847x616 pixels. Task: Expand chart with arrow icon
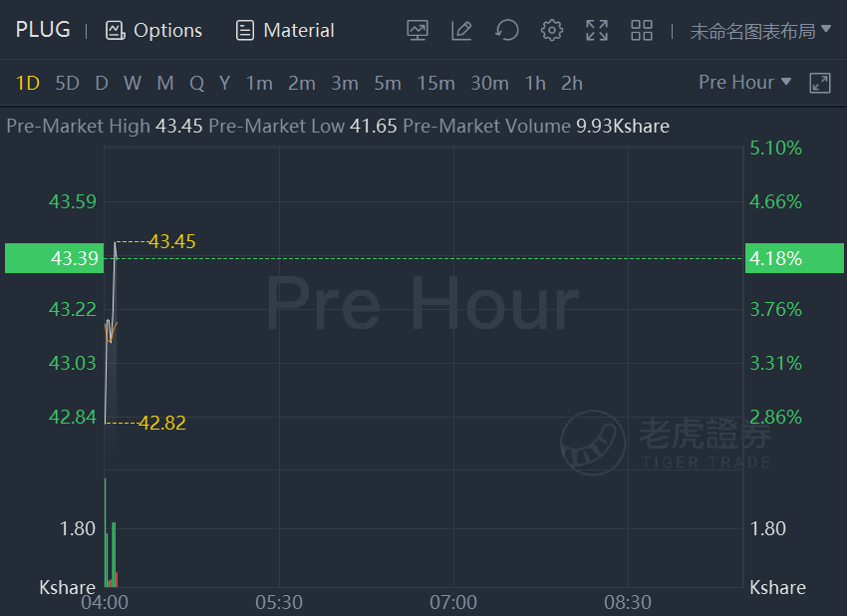click(819, 83)
